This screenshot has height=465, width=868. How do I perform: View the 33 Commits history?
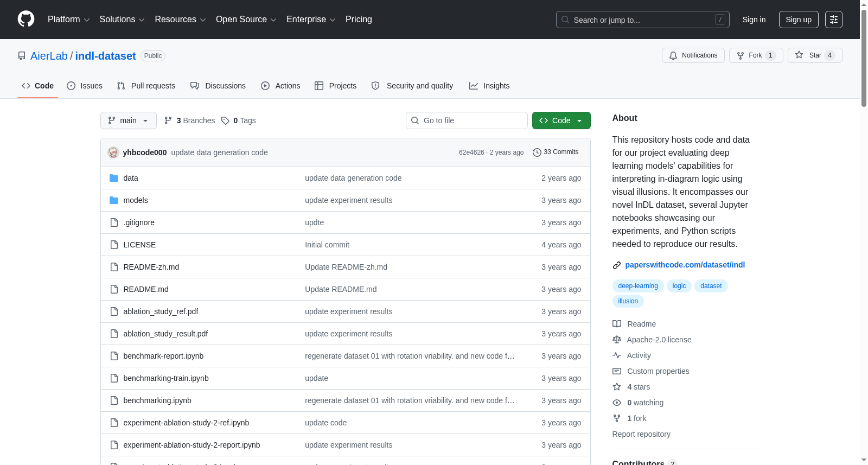coord(556,152)
